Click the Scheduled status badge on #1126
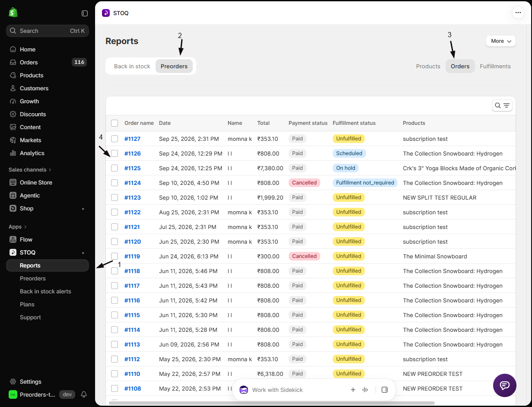 (349, 153)
